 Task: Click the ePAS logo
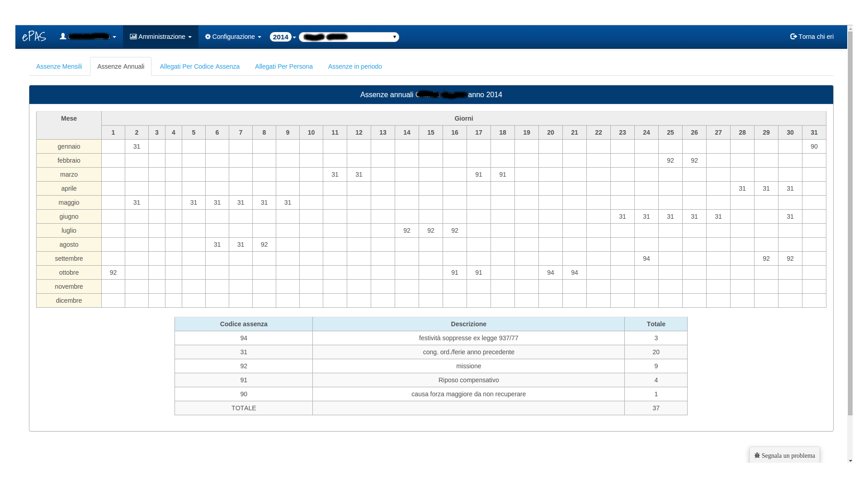(34, 37)
